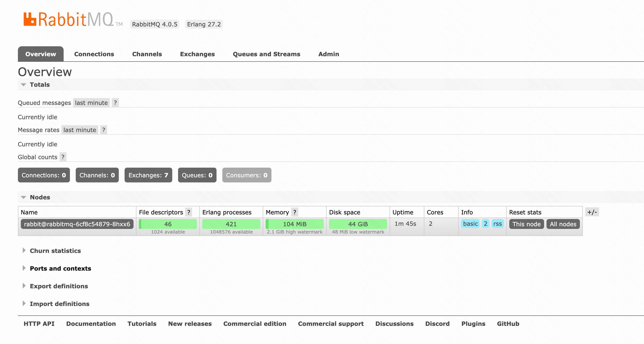Viewport: 644px width, 344px height.
Task: Change Queued messages last minute range
Action: [91, 103]
